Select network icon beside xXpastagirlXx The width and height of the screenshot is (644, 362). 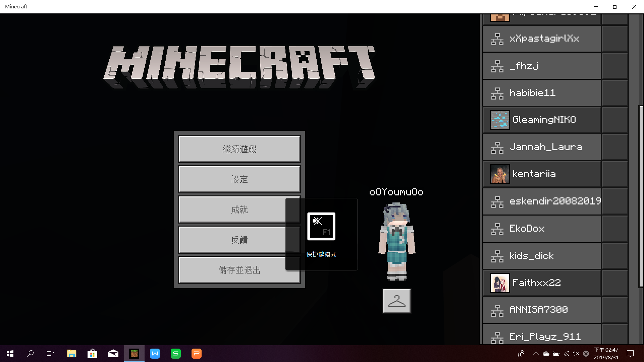click(x=497, y=39)
